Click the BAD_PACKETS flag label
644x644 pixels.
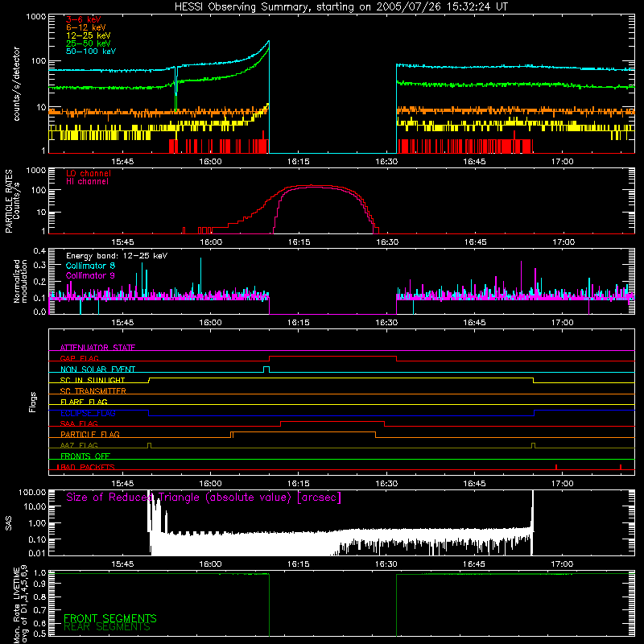(x=86, y=467)
